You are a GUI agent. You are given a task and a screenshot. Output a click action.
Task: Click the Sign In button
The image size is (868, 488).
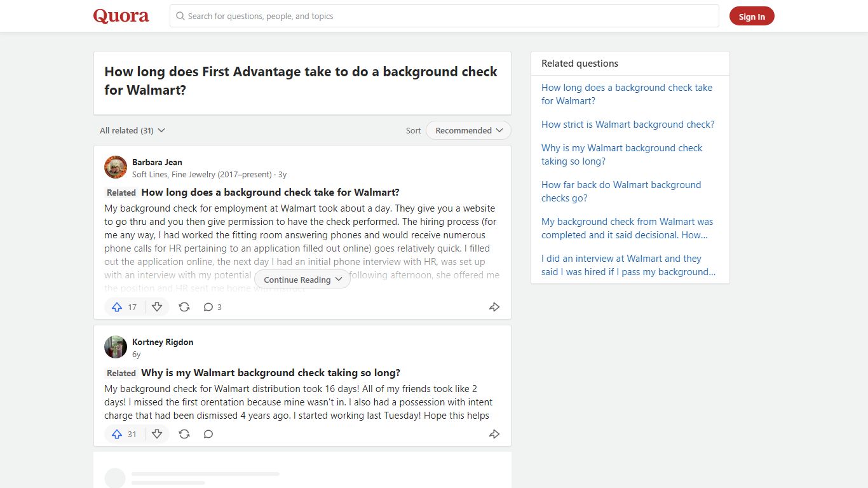752,17
